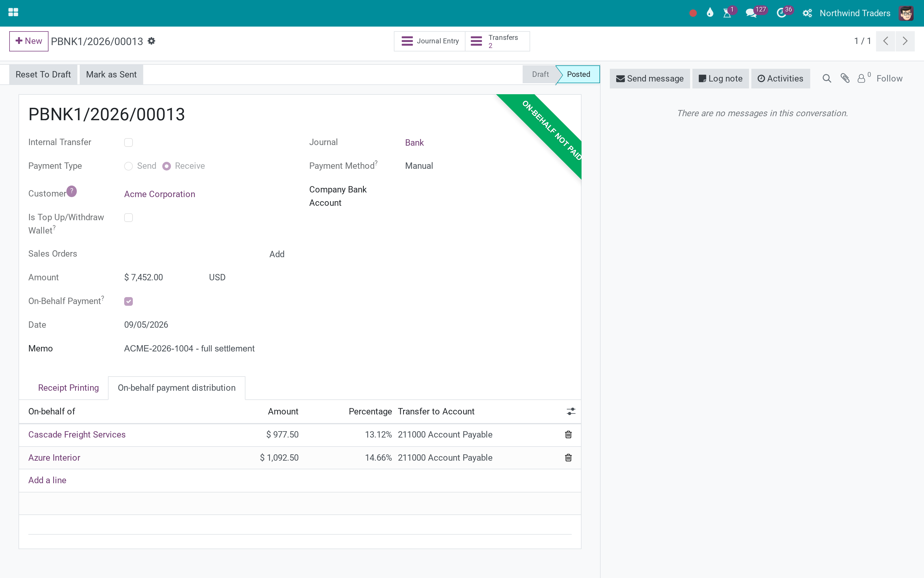
Task: Click gear icon next to PBNK1/2026/00013
Action: click(152, 41)
